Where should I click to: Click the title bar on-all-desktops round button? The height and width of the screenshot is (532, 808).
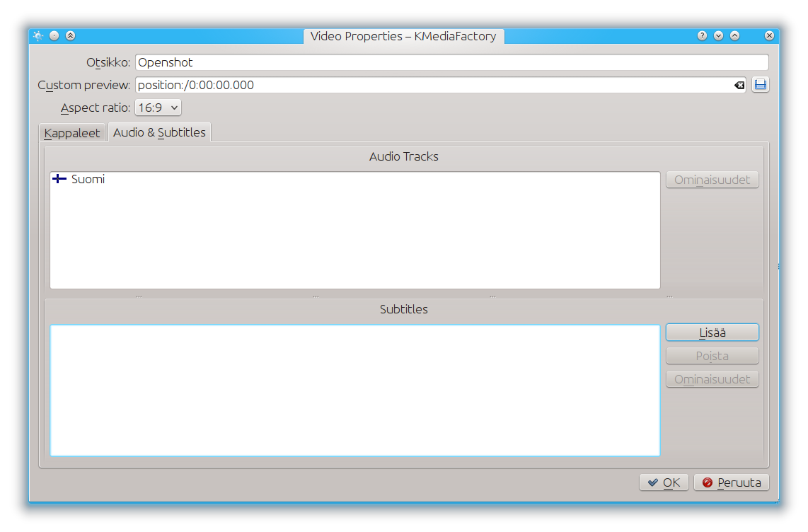tap(54, 35)
